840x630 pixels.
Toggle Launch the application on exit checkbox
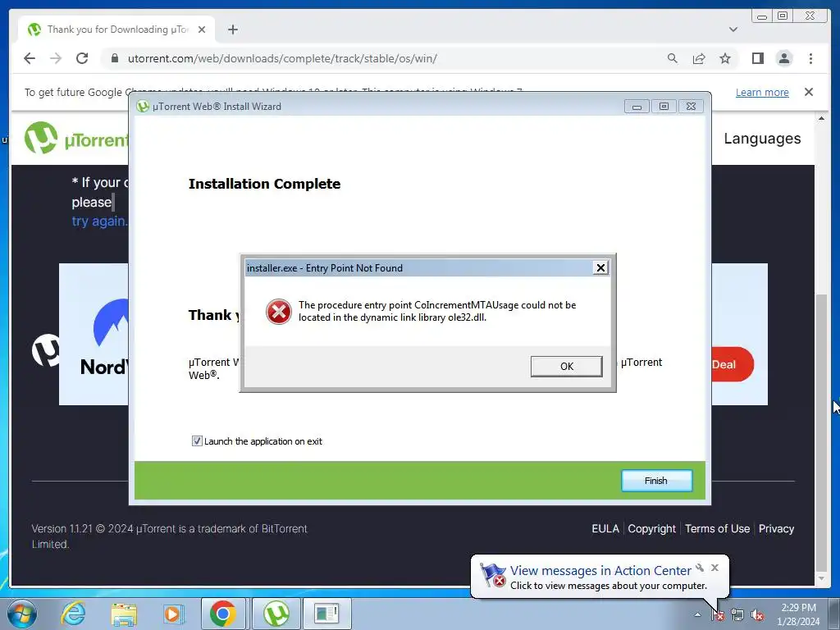pos(197,441)
